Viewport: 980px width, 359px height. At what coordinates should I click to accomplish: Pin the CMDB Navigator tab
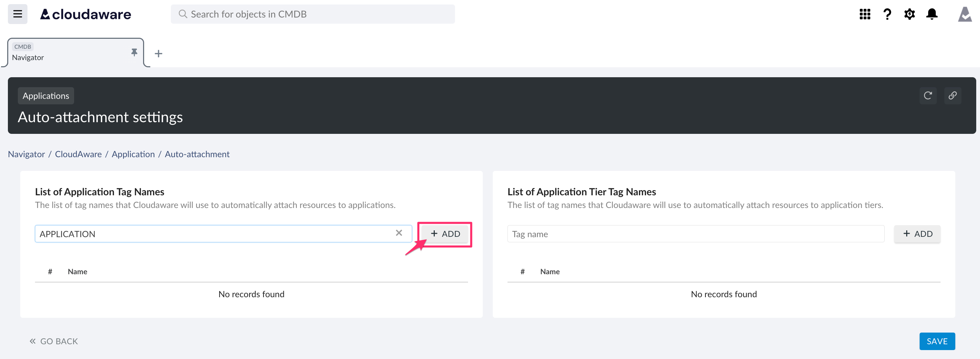[134, 52]
